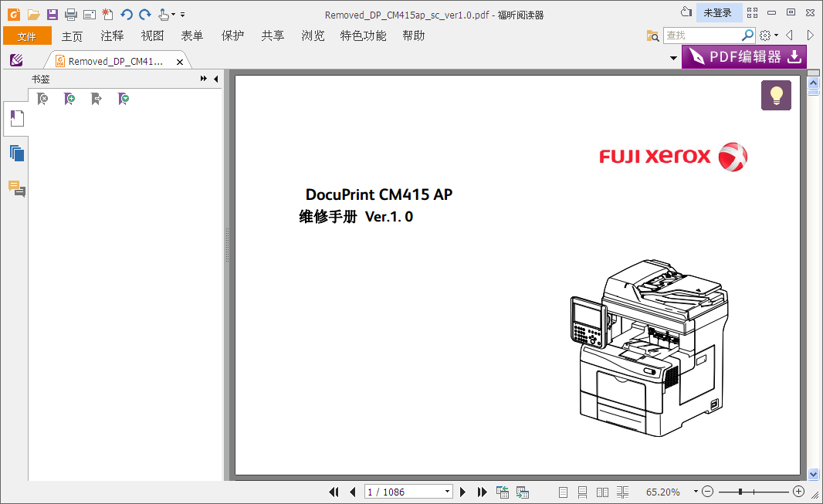Click the 未登录 login button

pos(717,12)
